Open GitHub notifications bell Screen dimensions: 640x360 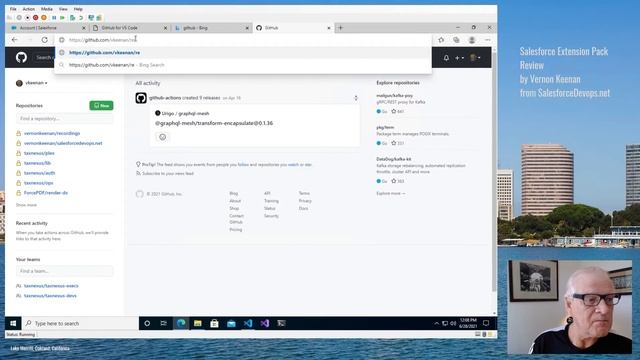(446, 58)
